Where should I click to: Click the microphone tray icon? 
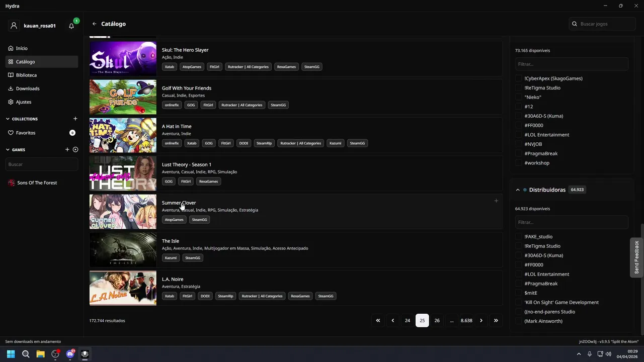point(589,354)
